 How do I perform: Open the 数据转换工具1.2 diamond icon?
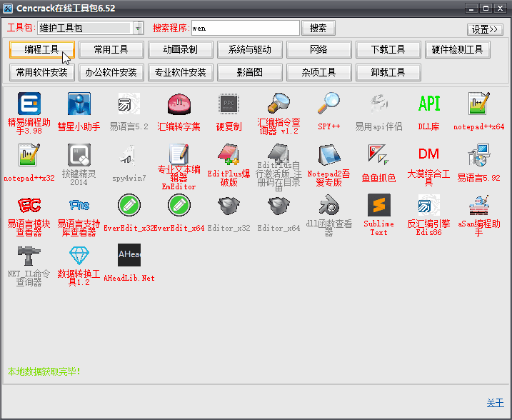click(x=79, y=256)
